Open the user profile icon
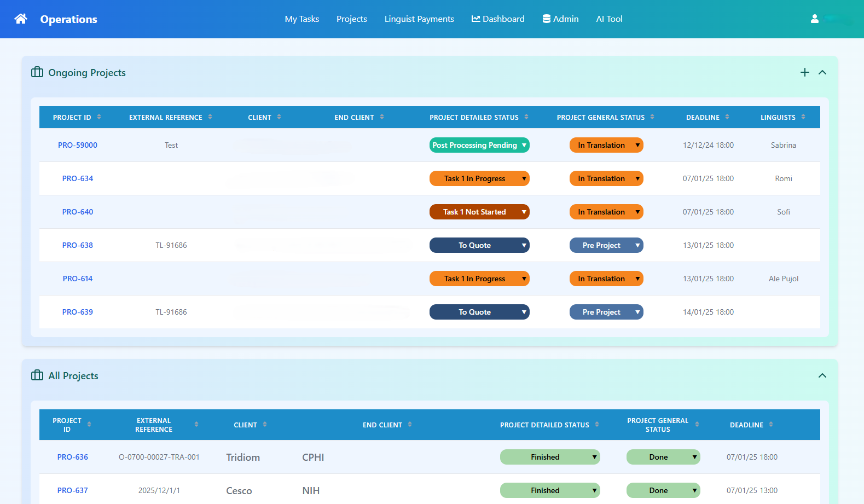 click(814, 19)
